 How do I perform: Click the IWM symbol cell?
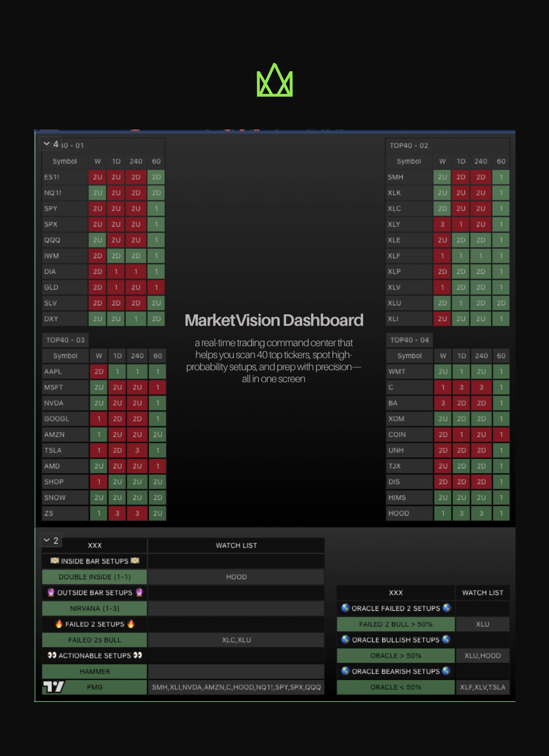65,256
